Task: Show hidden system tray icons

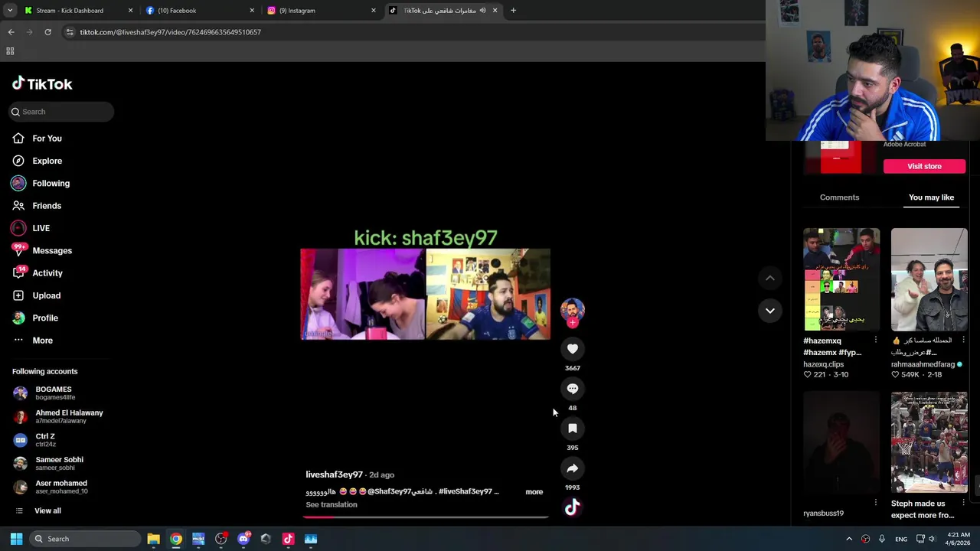Action: (x=848, y=539)
